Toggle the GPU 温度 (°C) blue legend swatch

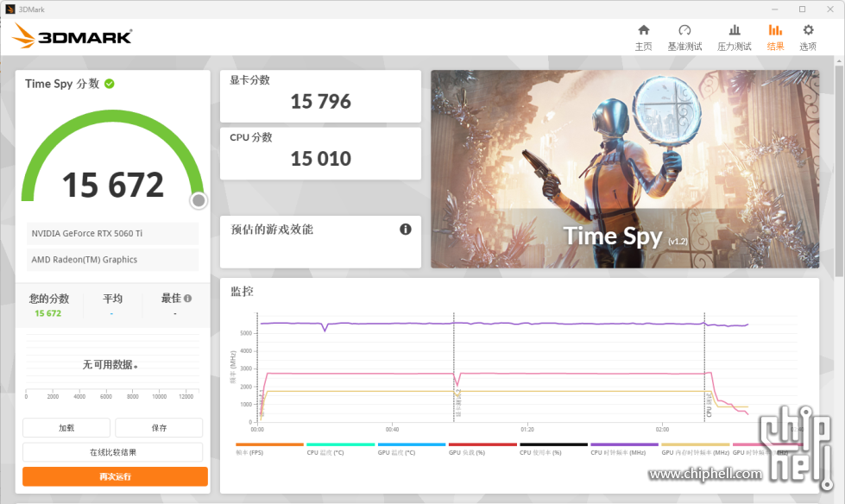(x=412, y=444)
